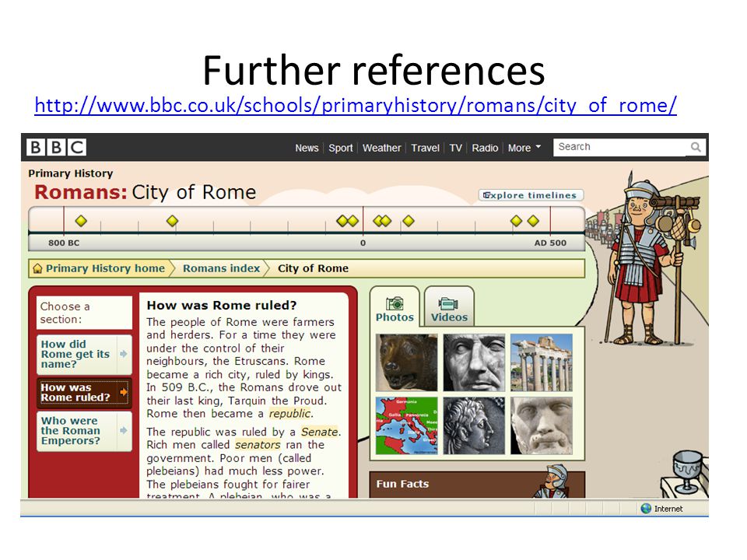747x560 pixels.
Task: Click the 'City of Rome' breadcrumb text
Action: (x=313, y=268)
